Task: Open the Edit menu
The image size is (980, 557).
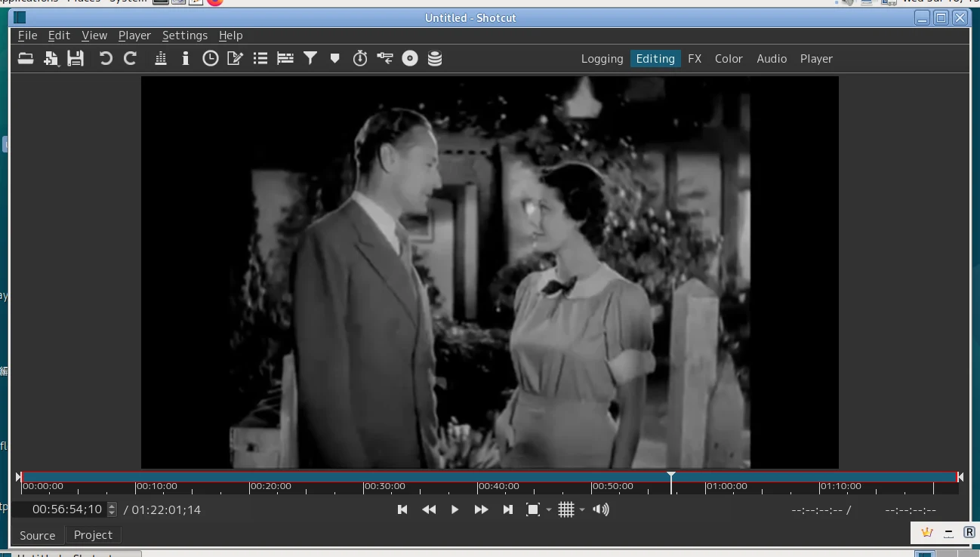Action: (59, 35)
